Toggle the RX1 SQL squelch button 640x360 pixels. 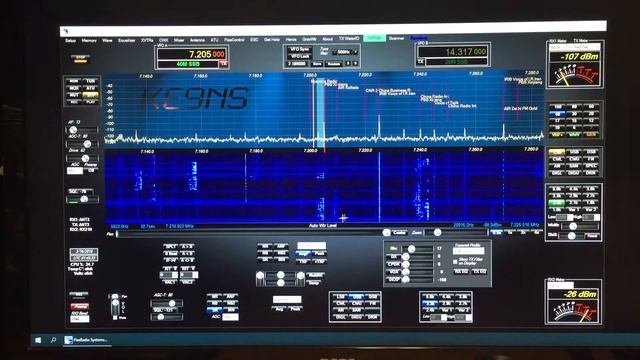(80, 191)
